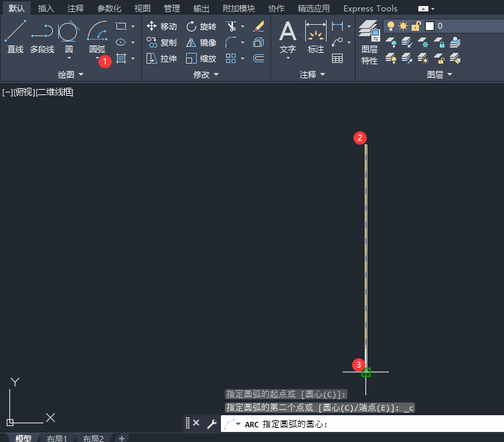Click the 俯视 view control label

[24, 92]
